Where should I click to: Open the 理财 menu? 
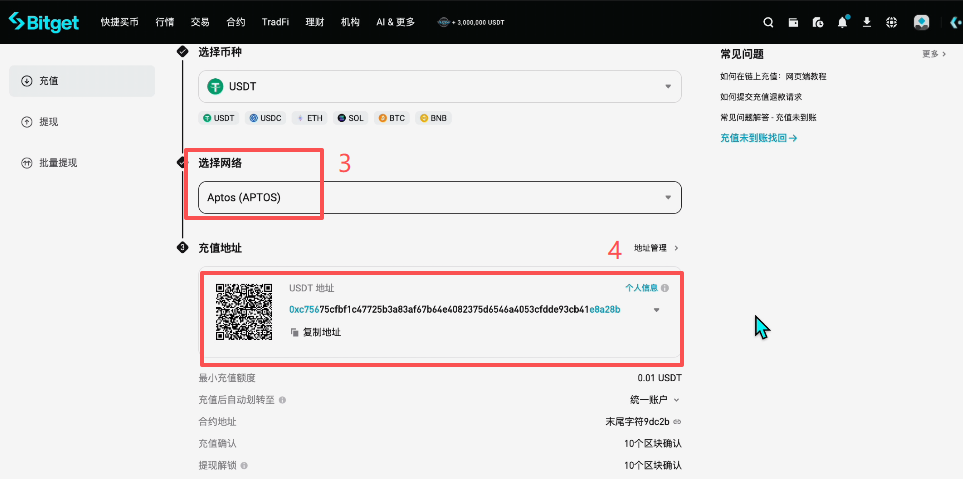314,22
